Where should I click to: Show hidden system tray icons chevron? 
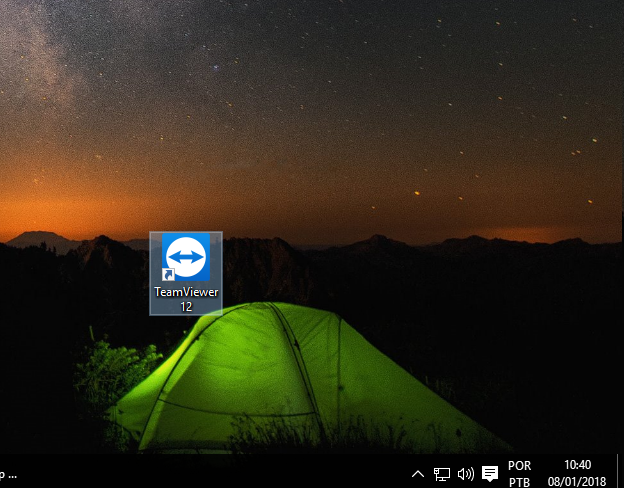point(418,473)
